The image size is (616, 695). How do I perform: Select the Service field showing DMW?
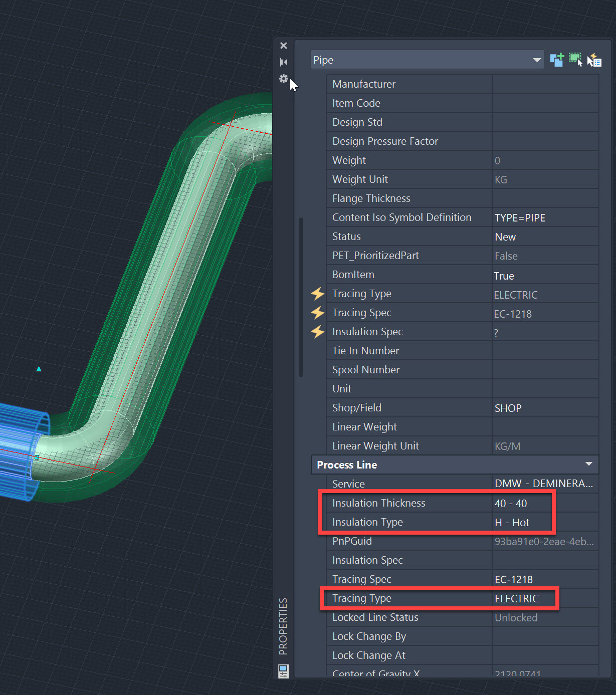point(544,484)
